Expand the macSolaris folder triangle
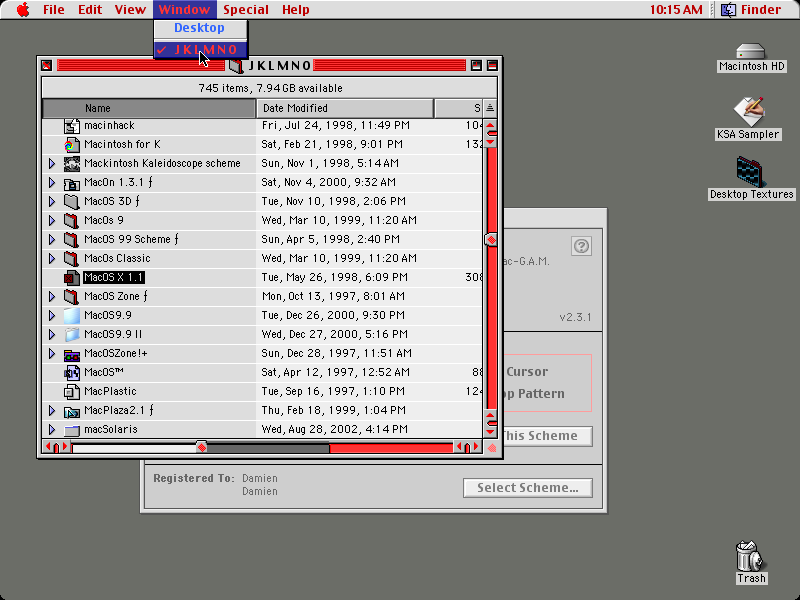Viewport: 800px width, 600px height. (52, 430)
